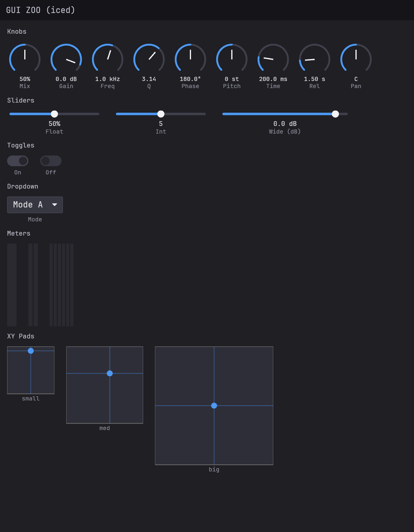Click the 0.0 dB value under Wide slider
The height and width of the screenshot is (532, 414).
285,124
